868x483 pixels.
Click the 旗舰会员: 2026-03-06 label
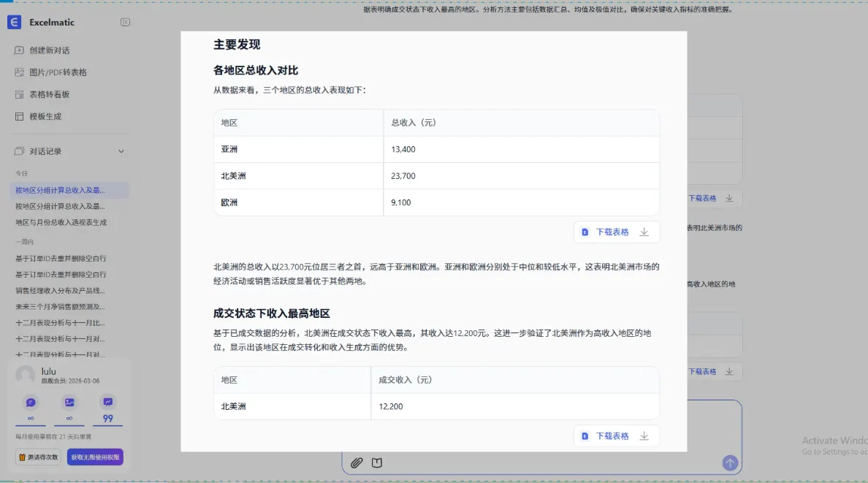pyautogui.click(x=70, y=381)
